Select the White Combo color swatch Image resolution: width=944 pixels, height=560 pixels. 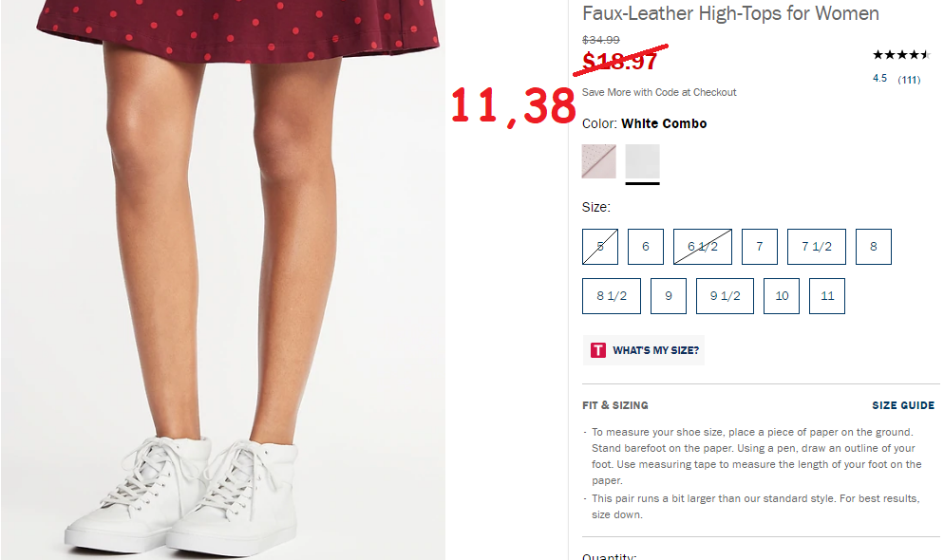tap(642, 161)
